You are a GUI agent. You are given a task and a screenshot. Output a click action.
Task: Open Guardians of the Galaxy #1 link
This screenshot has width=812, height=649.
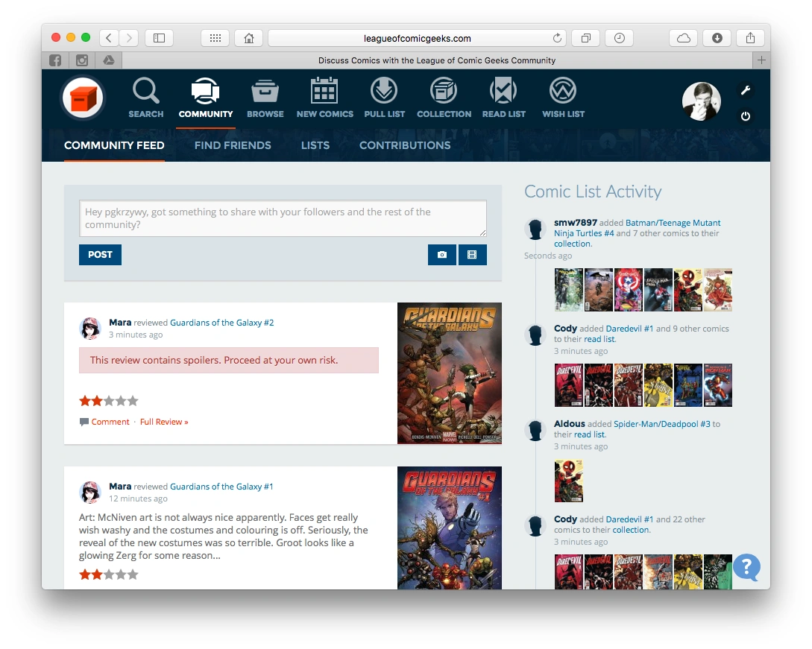pos(221,487)
